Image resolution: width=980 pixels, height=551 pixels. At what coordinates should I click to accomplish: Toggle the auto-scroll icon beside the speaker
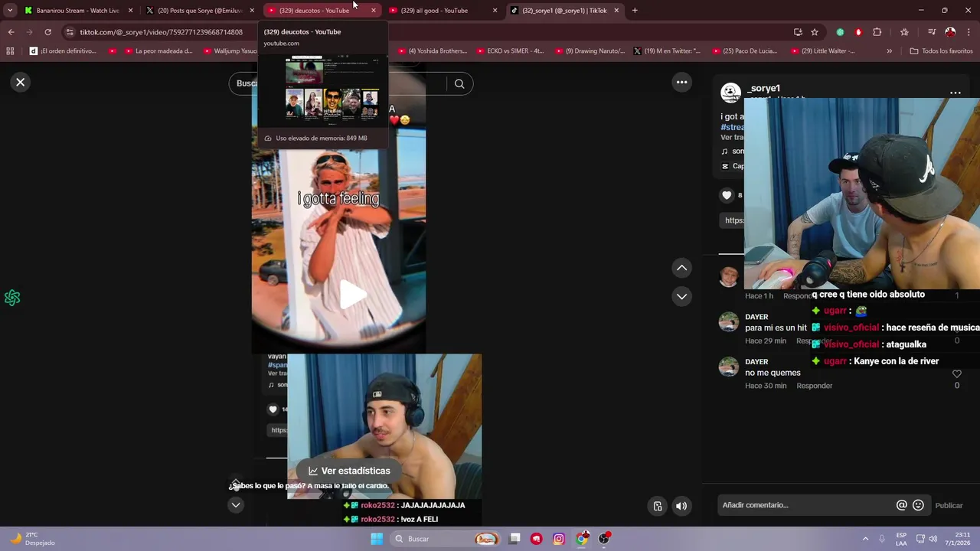click(x=658, y=506)
